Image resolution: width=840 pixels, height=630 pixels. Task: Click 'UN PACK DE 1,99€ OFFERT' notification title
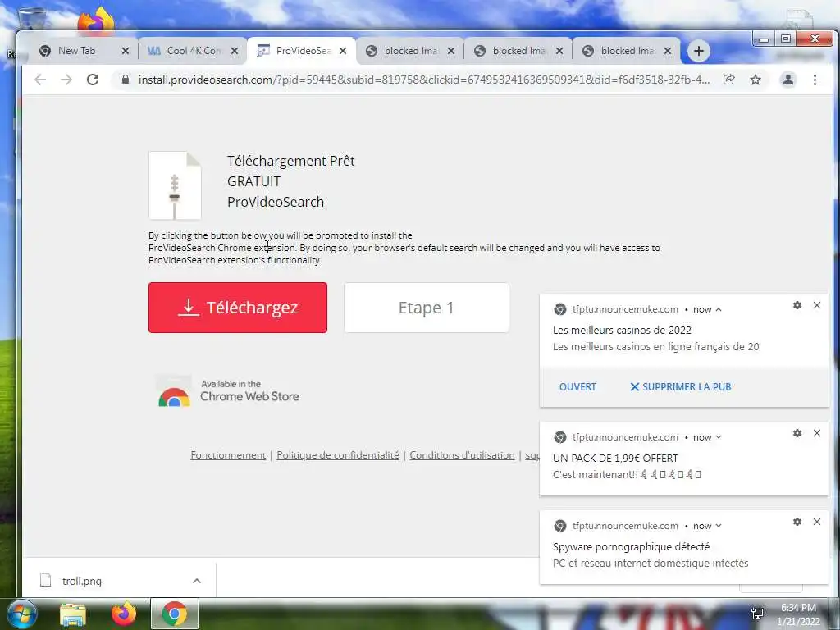(x=615, y=458)
